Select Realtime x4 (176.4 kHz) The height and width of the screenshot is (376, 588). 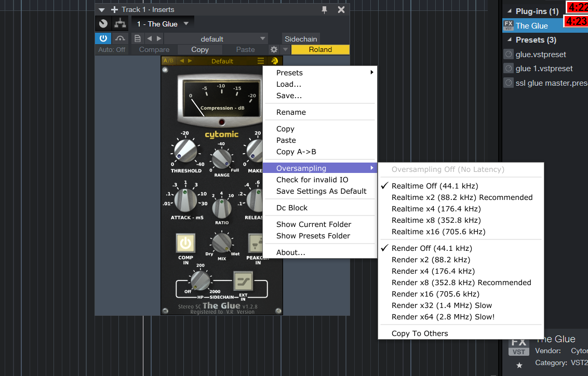461,209
